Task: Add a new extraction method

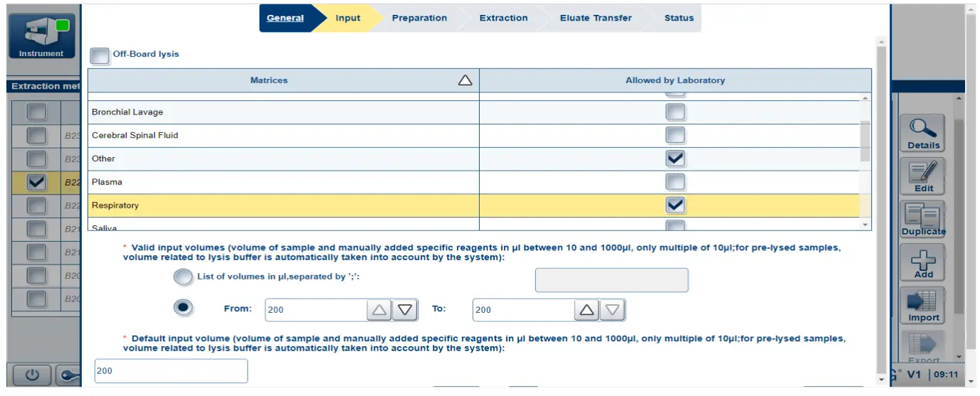Action: (x=924, y=263)
